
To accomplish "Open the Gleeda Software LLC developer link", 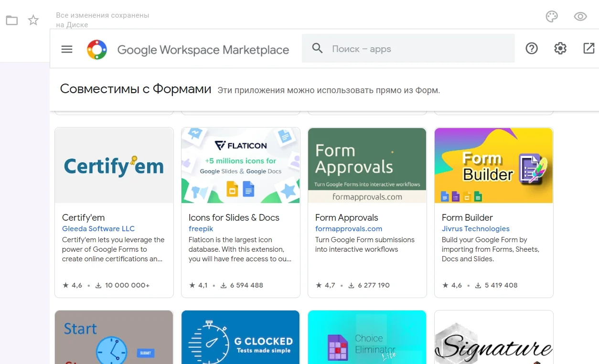I will click(x=98, y=229).
